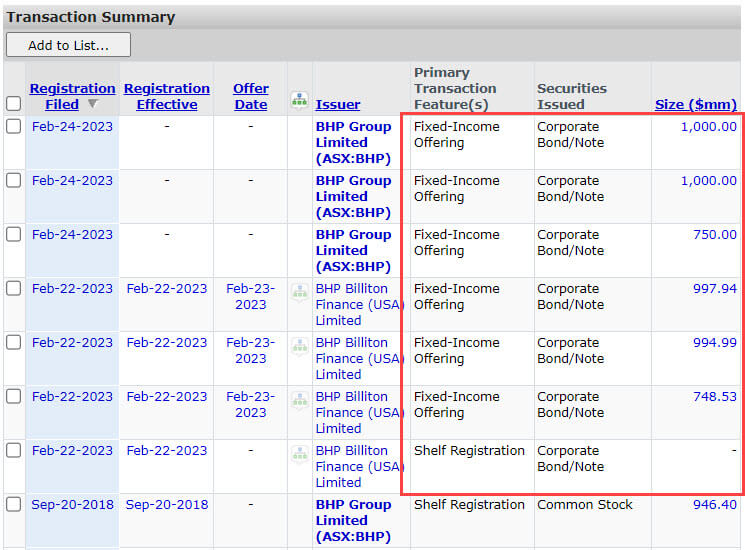The image size is (745, 550).
Task: Click the Add to List... button
Action: click(68, 45)
